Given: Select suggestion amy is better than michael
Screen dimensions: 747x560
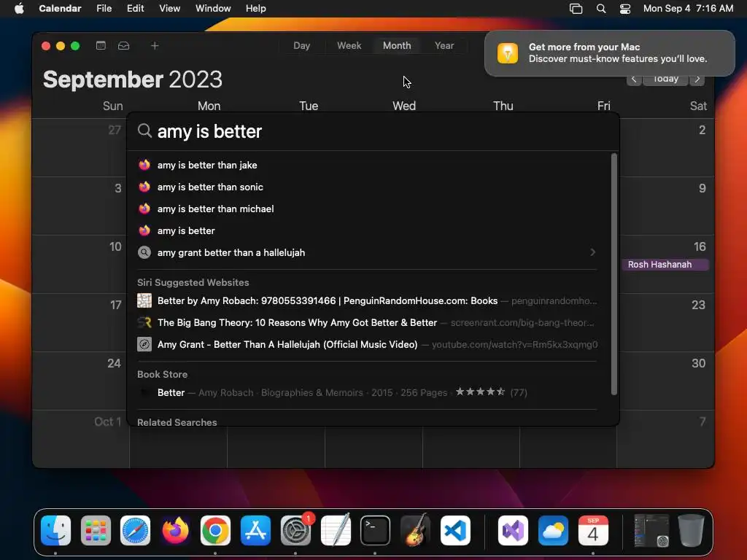Looking at the screenshot, I should (x=367, y=209).
